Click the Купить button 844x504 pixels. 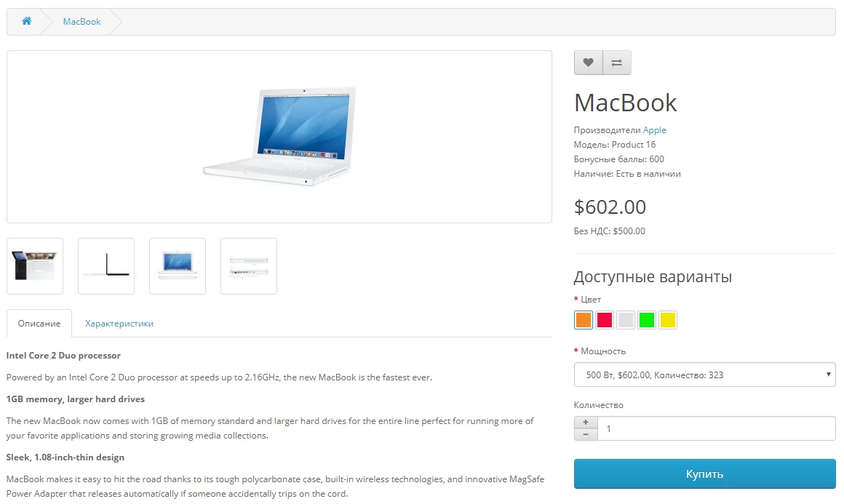point(704,474)
